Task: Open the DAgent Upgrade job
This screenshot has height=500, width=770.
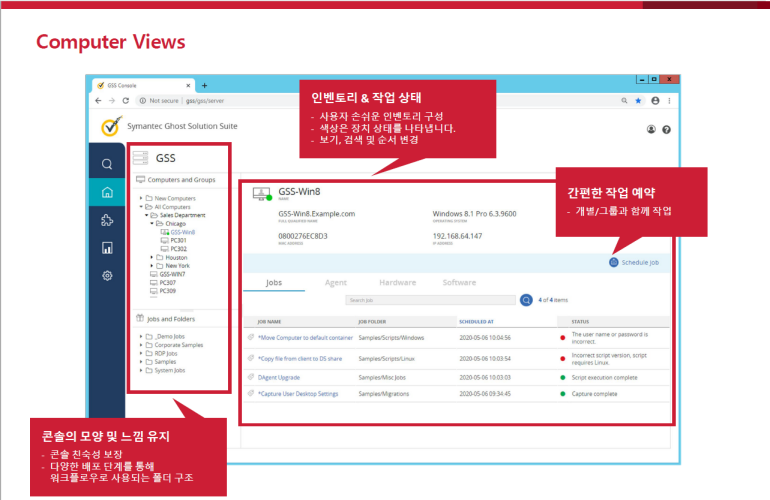Action: click(x=278, y=378)
